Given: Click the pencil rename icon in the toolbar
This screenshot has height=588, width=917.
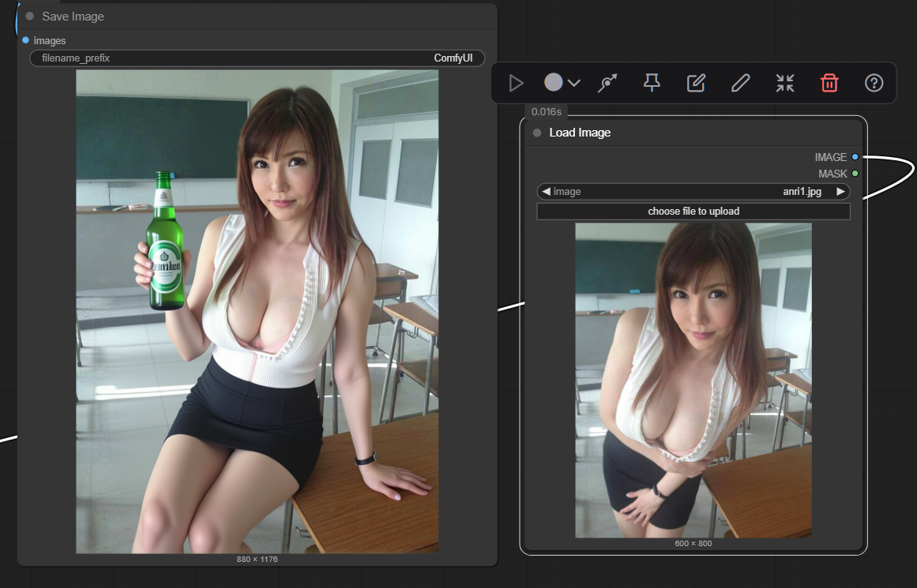Looking at the screenshot, I should pos(740,83).
